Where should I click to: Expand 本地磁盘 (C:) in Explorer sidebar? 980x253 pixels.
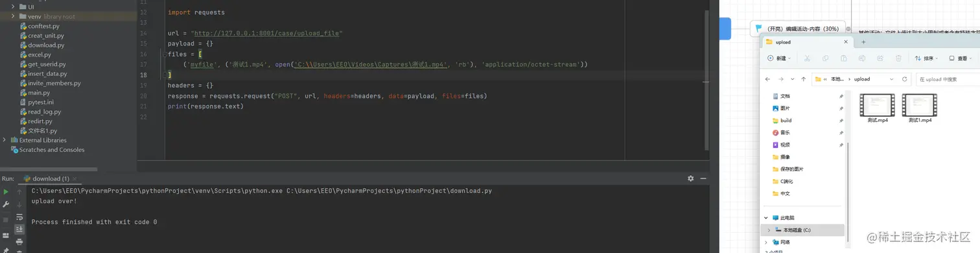pos(769,230)
